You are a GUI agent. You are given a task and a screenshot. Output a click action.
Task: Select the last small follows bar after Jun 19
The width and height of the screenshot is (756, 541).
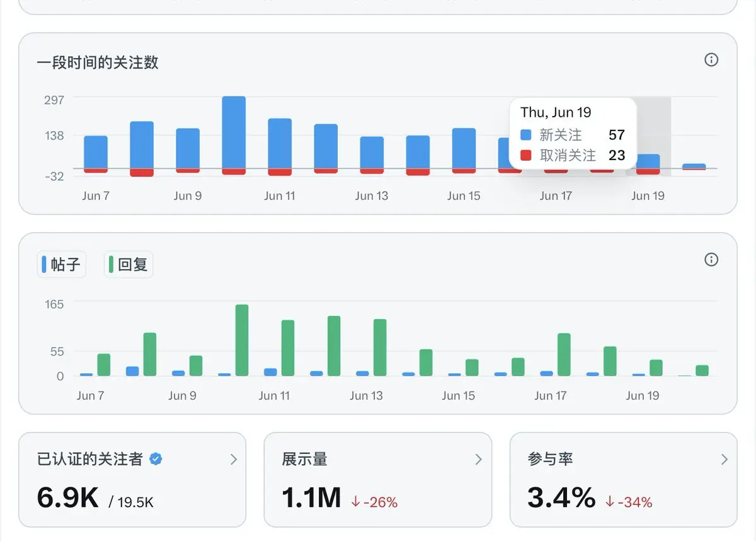point(694,166)
